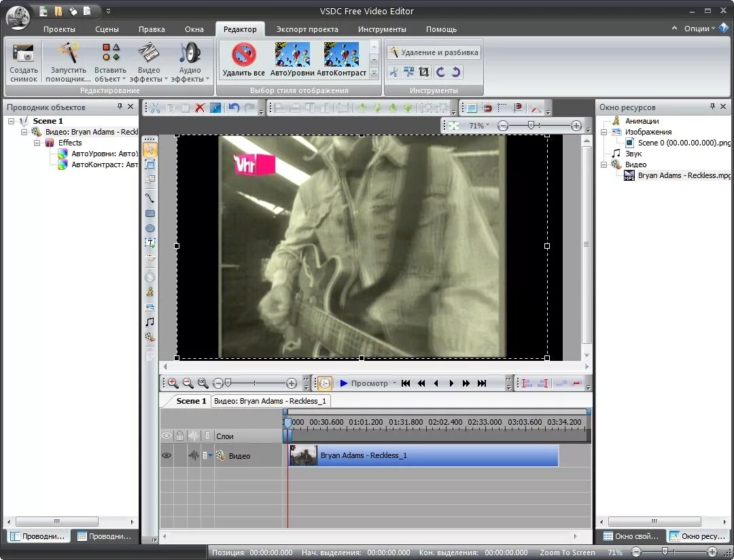Click the Просмотр preview play button
734x560 pixels.
tap(364, 383)
